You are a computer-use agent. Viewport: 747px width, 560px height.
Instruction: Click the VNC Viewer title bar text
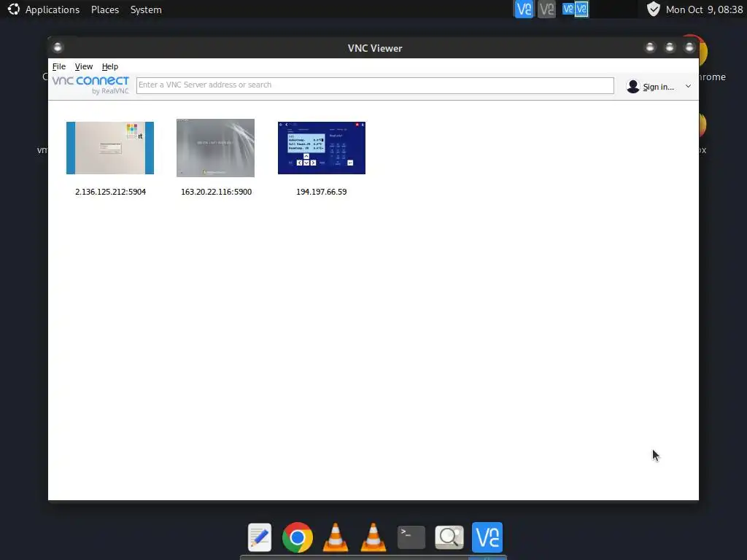375,48
